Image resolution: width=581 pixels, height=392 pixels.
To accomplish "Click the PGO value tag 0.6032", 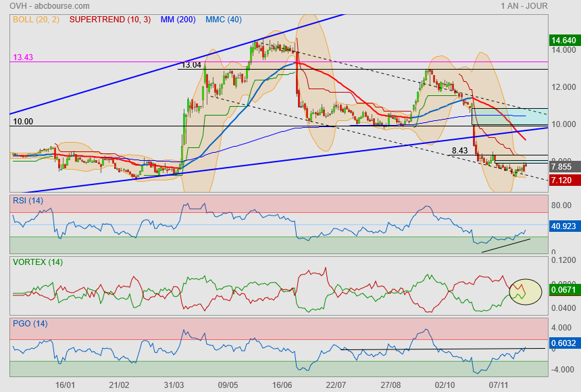I will (x=563, y=343).
